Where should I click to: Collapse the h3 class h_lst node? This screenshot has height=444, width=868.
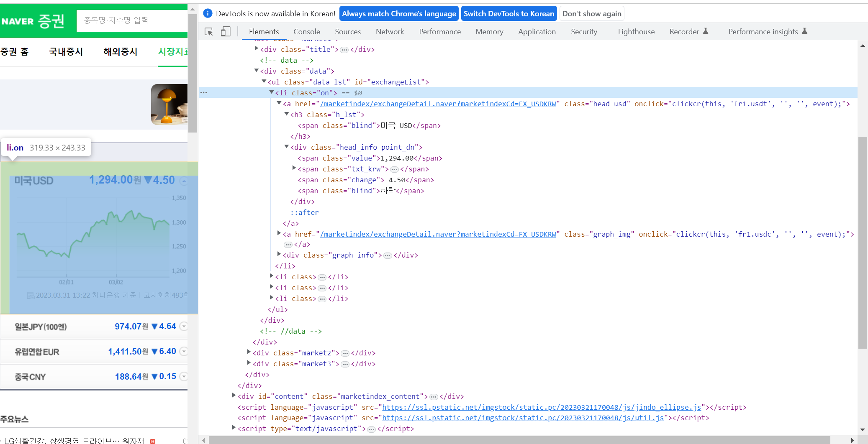[286, 114]
